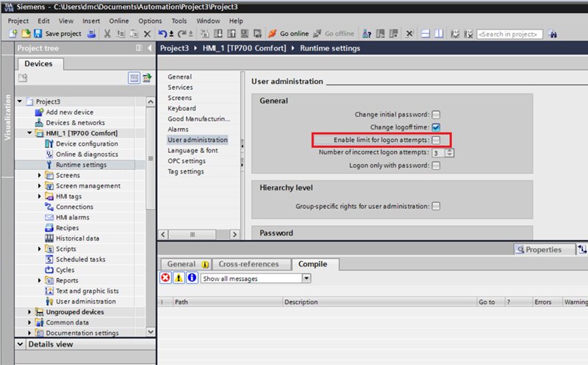The width and height of the screenshot is (588, 365).
Task: Click the Split editor vertically icon
Action: coord(439,34)
